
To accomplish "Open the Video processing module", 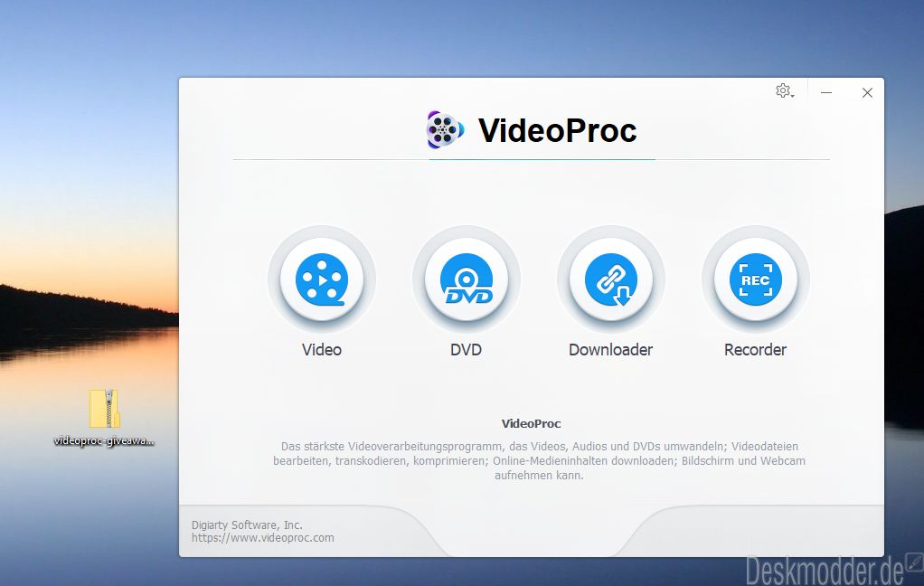I will point(322,279).
